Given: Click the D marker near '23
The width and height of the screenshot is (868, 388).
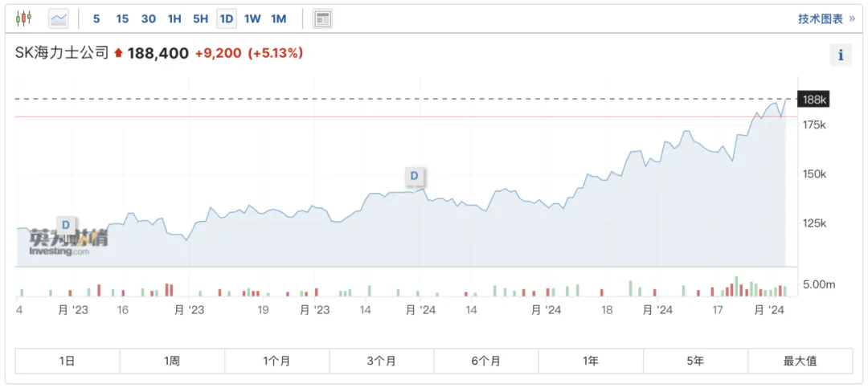Looking at the screenshot, I should tap(65, 224).
